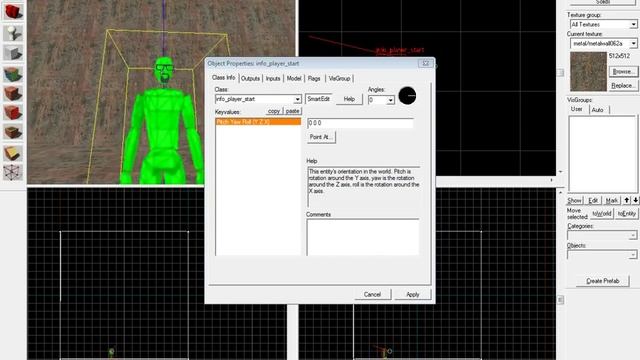Switch to the Flags tab
The width and height of the screenshot is (640, 360).
pos(314,78)
